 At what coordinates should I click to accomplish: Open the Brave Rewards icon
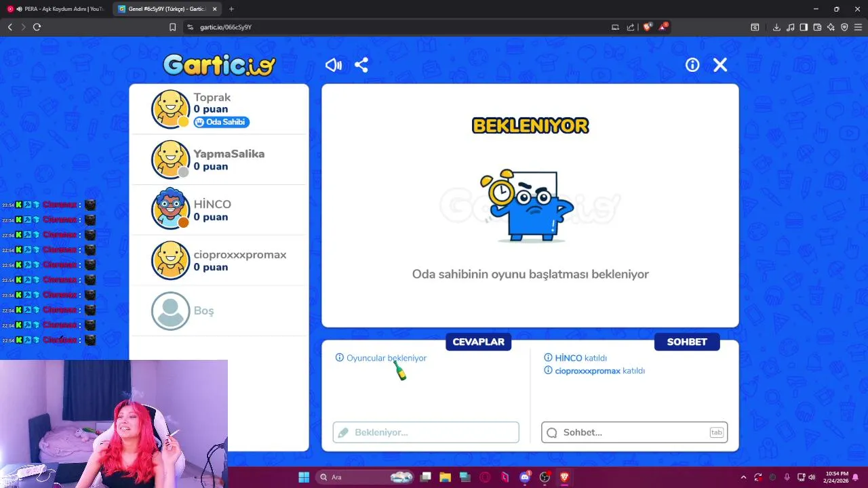pos(663,27)
